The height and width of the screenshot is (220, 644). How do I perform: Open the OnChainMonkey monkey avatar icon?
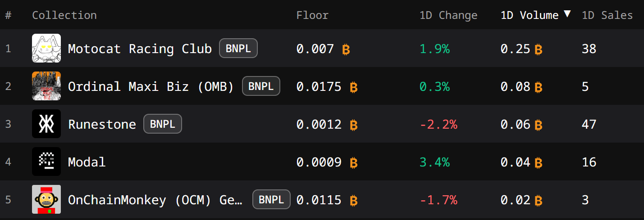click(x=46, y=200)
